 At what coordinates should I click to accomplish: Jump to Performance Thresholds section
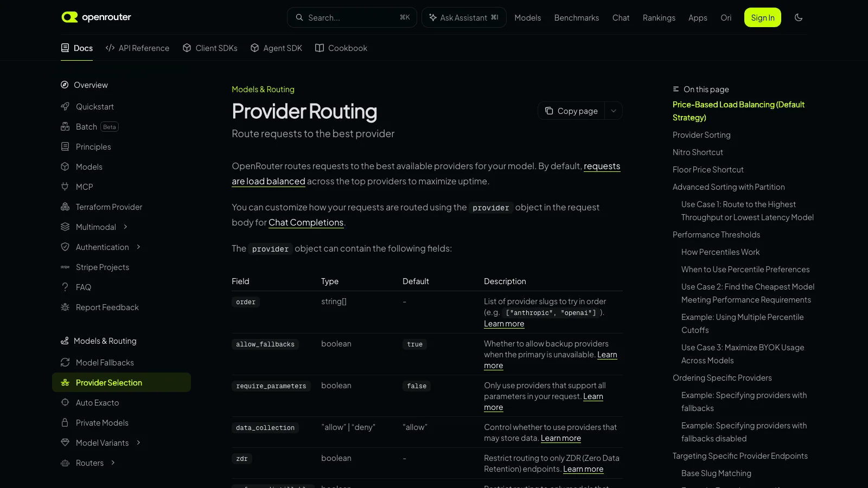tap(716, 235)
